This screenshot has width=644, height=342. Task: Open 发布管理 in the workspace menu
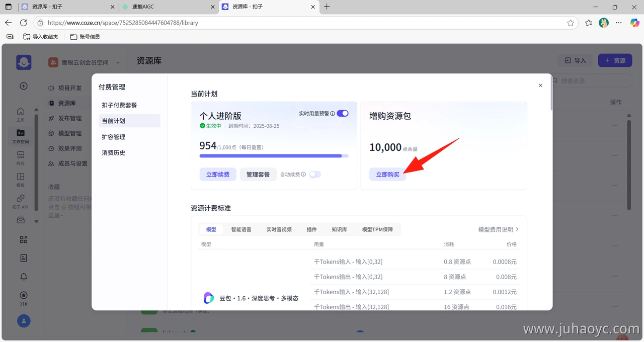65,118
